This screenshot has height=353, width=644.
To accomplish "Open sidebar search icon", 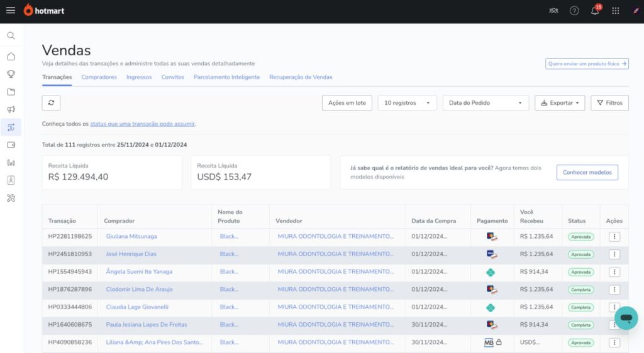I will point(11,36).
